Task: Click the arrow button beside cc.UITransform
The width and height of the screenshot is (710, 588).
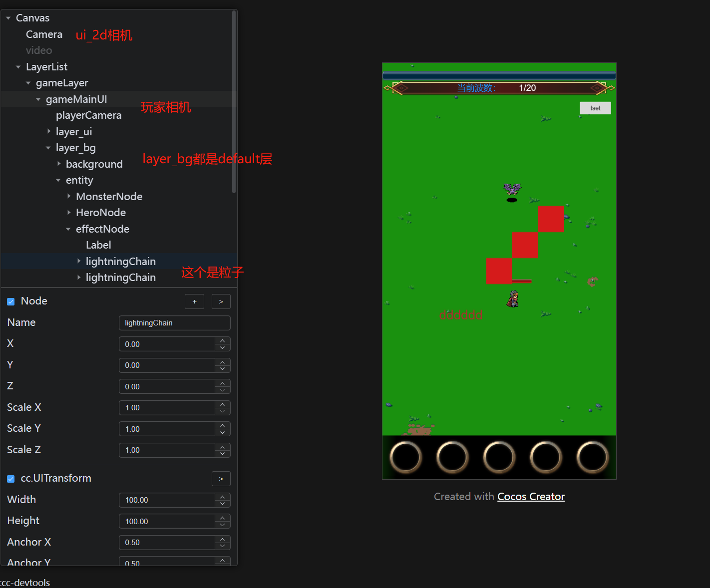Action: coord(221,479)
